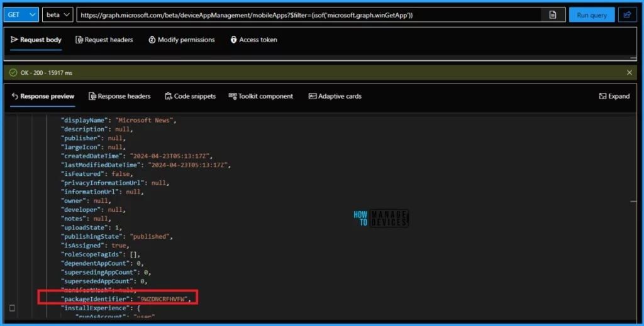Click the "owner": null line
This screenshot has width=644, height=326.
click(86, 201)
